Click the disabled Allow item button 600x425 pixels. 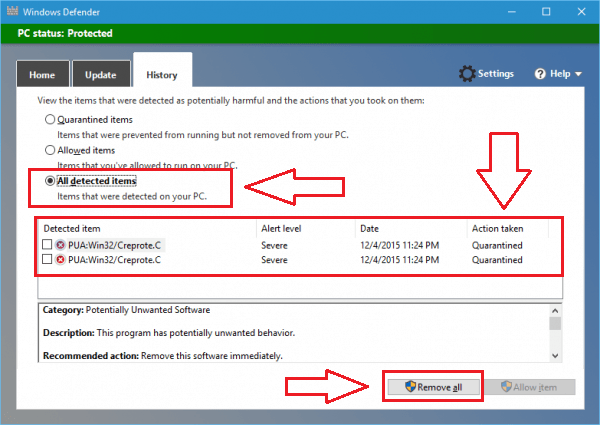530,387
